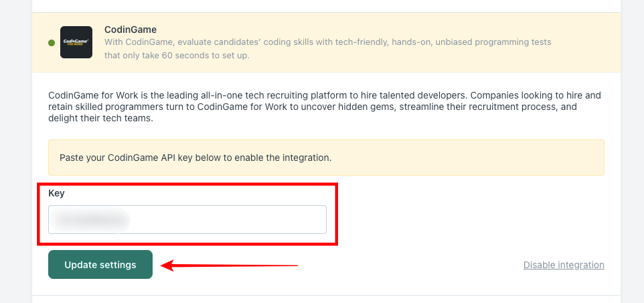Click the subtitle text under the CodinGame title
Viewport: 644px width, 303px height.
point(327,42)
